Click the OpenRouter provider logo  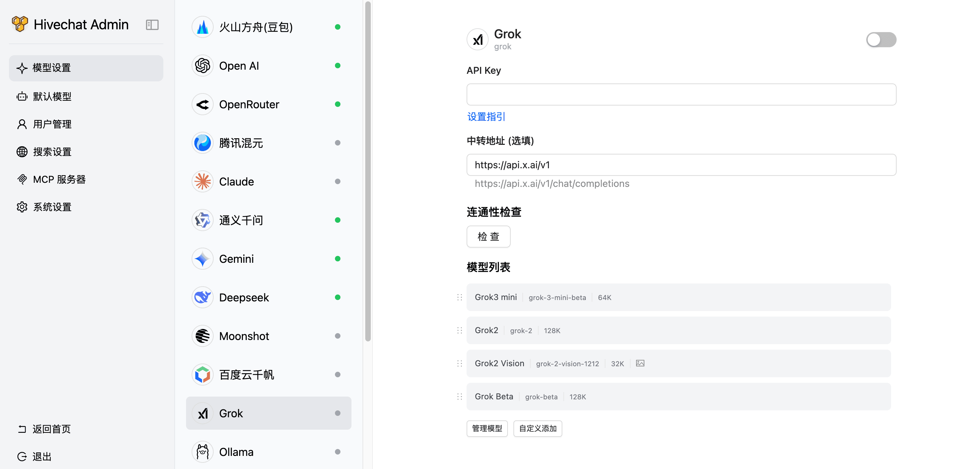[202, 104]
